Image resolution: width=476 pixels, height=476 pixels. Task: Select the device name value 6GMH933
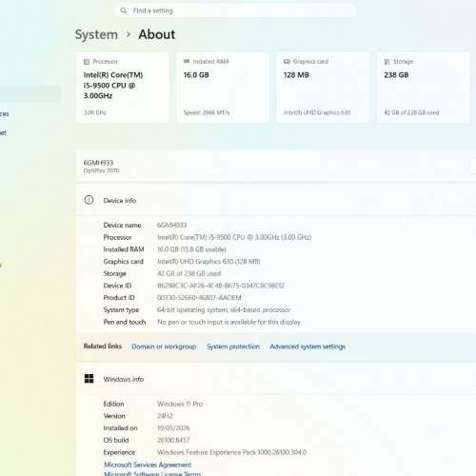[x=172, y=225]
